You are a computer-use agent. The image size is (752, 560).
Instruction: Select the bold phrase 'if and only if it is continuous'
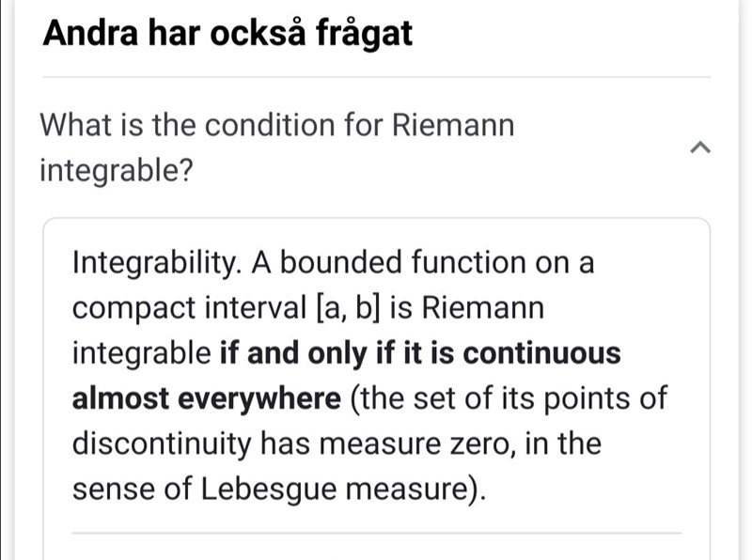(x=420, y=353)
